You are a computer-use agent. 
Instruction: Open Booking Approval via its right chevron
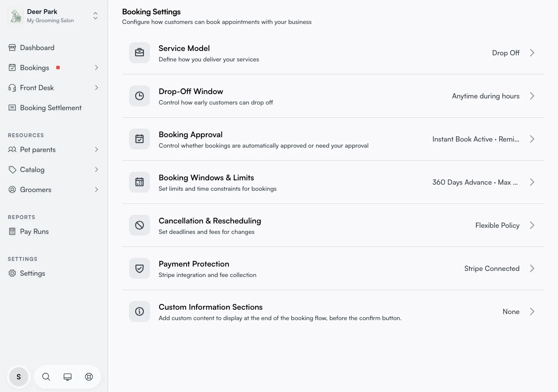532,139
